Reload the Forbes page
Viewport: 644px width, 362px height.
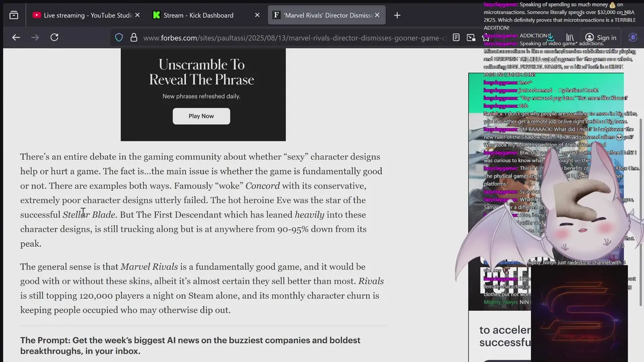(x=54, y=37)
